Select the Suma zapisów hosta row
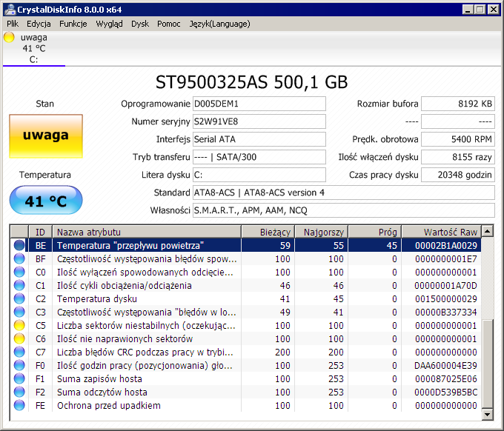This screenshot has width=504, height=431. [x=246, y=378]
